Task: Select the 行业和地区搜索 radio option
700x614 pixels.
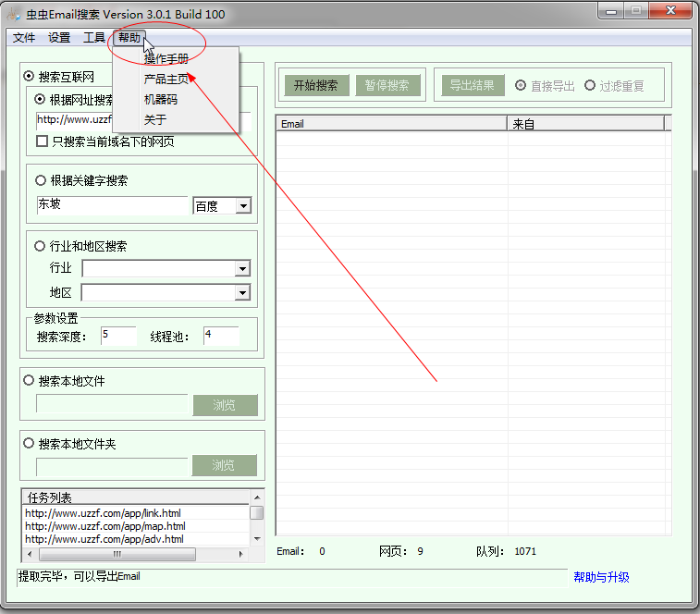Action: coord(40,246)
